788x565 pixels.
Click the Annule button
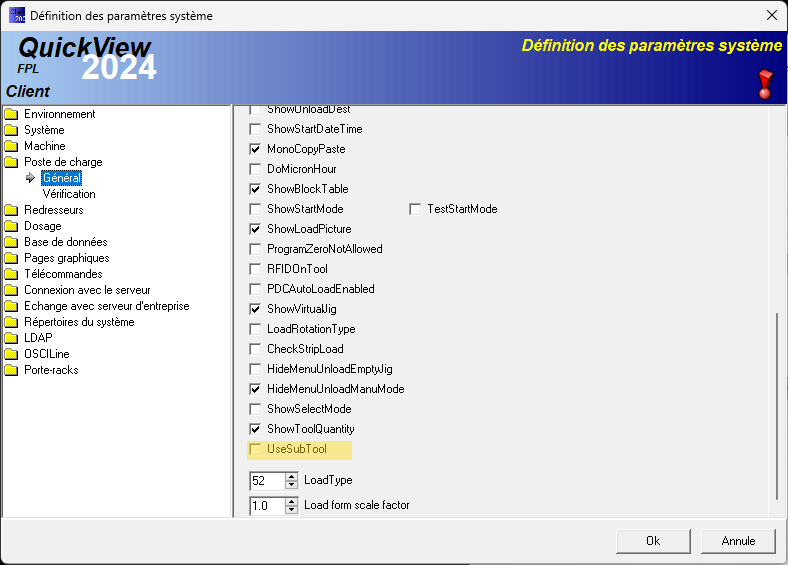(x=738, y=541)
